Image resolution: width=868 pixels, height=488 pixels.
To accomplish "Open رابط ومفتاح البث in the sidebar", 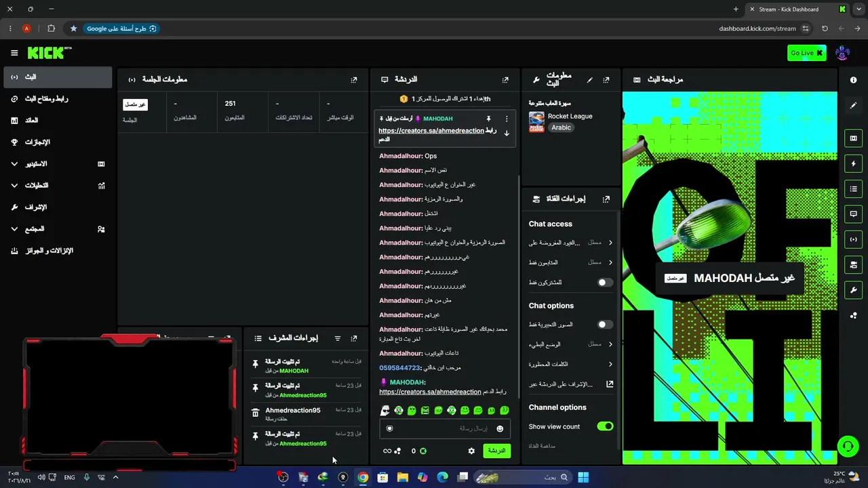I will (58, 99).
